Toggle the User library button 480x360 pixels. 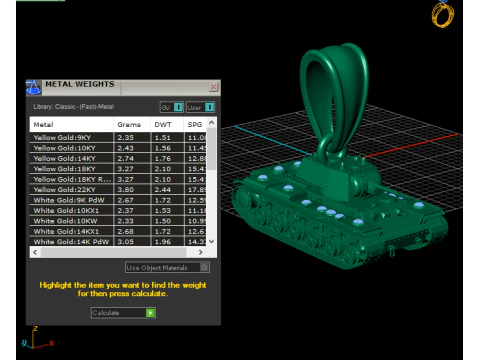(200, 107)
